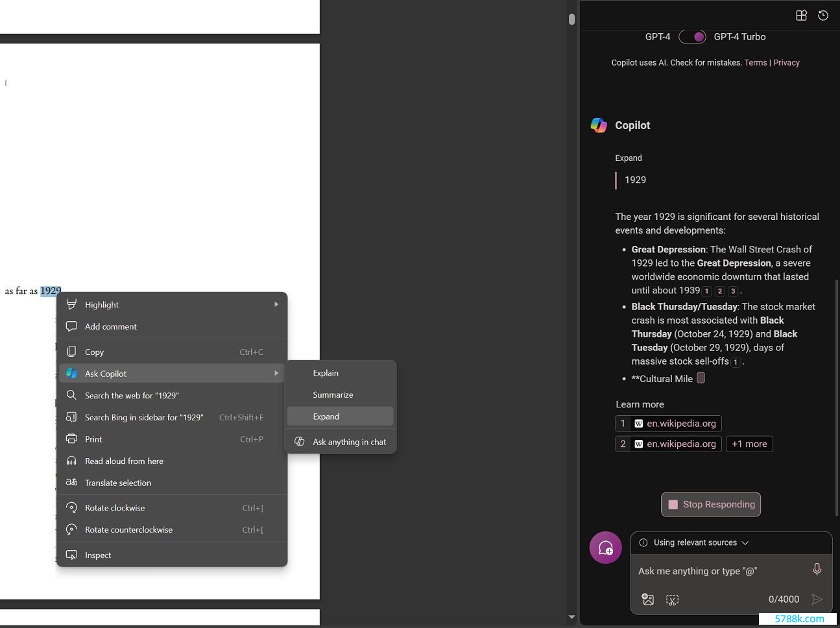Click the magnifier icon for web search

72,395
